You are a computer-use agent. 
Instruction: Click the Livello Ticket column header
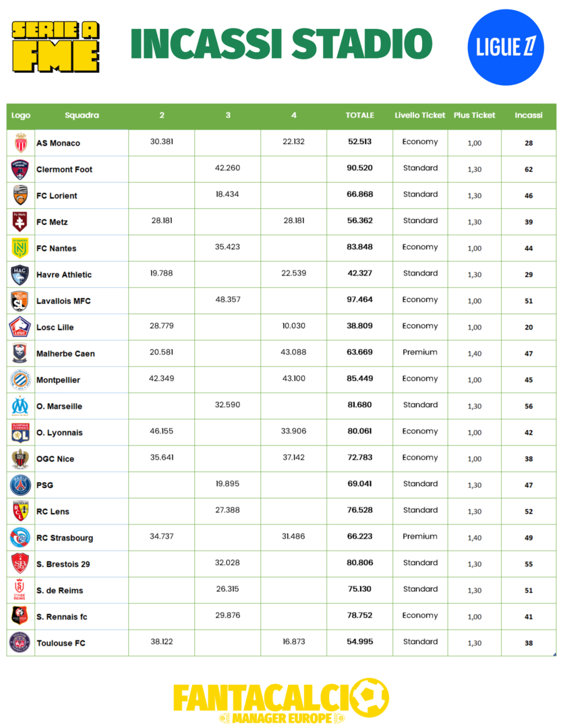click(419, 115)
